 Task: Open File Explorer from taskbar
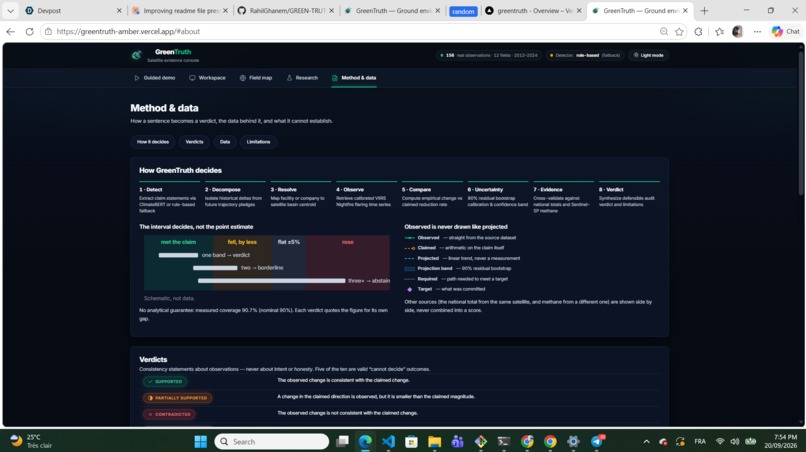[x=434, y=441]
